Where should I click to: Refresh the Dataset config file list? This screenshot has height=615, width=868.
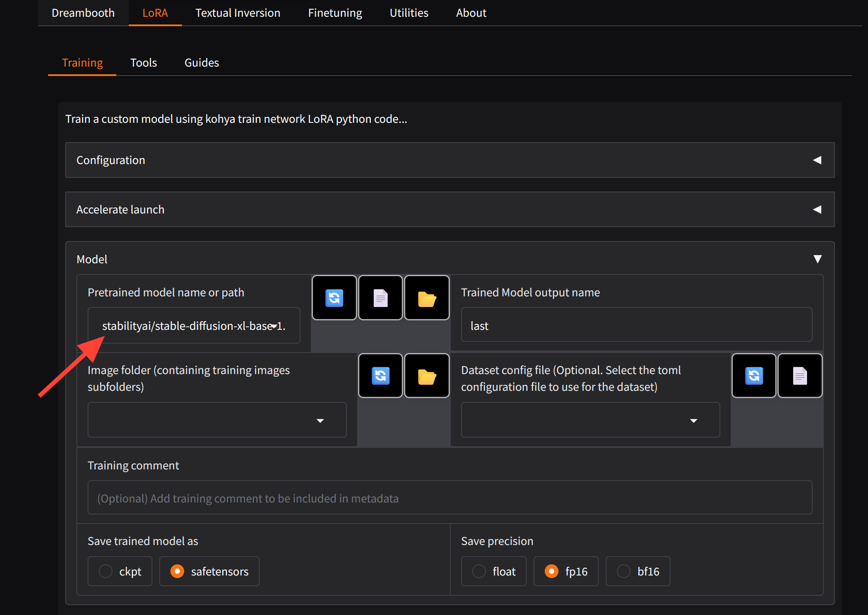(754, 376)
